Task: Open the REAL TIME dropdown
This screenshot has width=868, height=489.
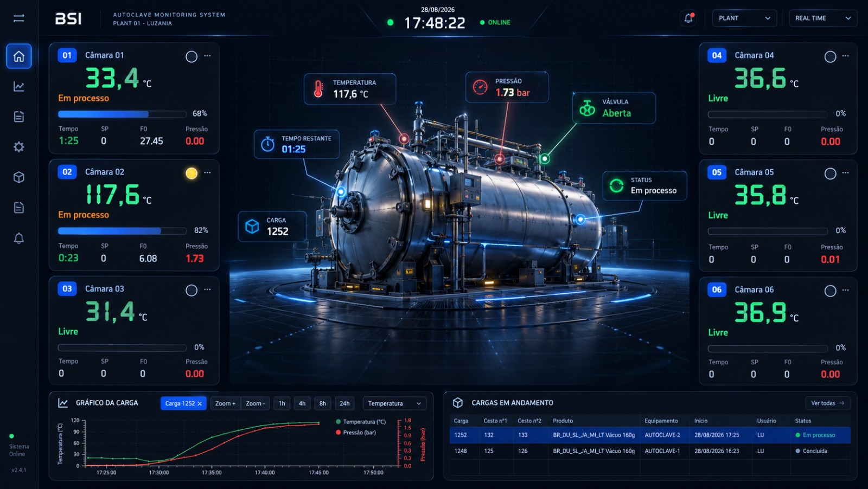Action: [822, 18]
